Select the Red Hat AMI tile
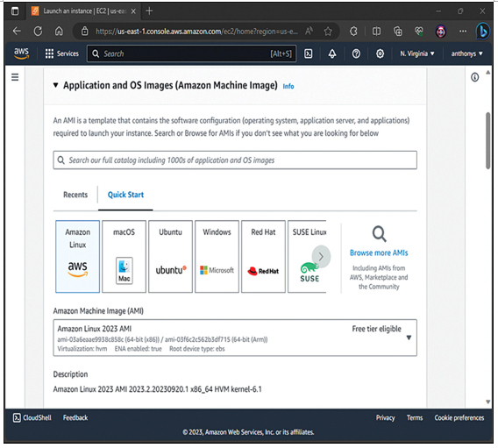The width and height of the screenshot is (498, 448). (263, 256)
